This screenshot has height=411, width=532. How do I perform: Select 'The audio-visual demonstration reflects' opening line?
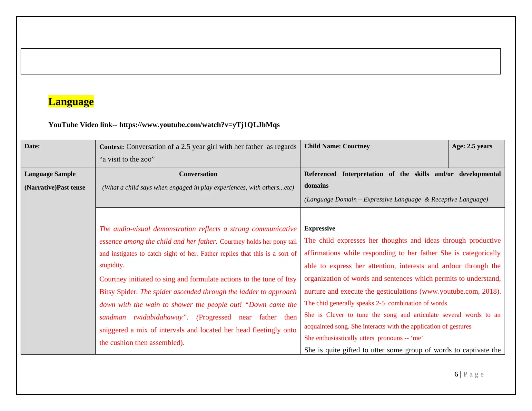(x=198, y=229)
